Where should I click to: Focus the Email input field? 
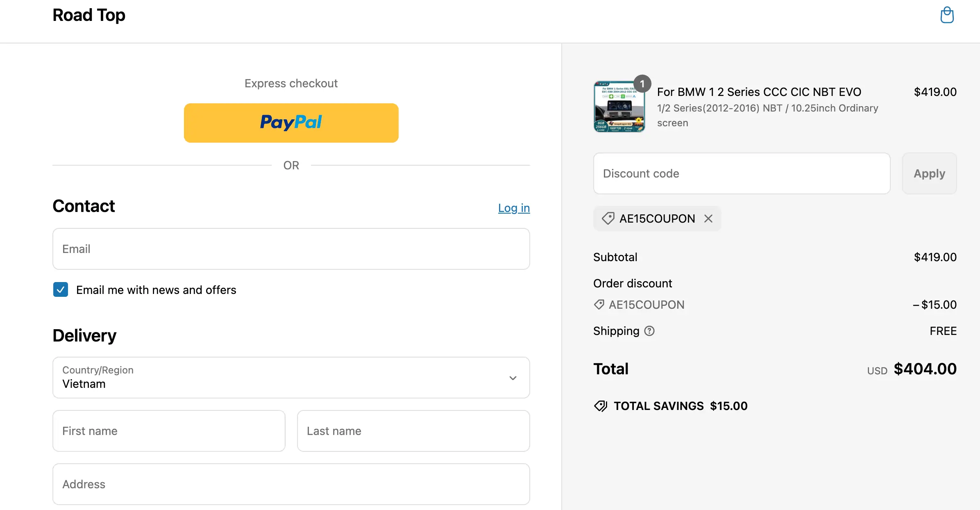pos(291,249)
